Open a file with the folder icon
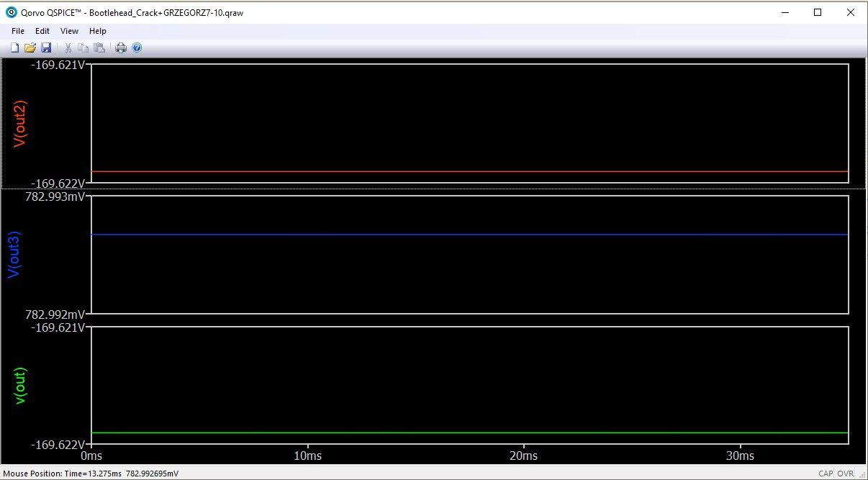868x480 pixels. pyautogui.click(x=30, y=47)
